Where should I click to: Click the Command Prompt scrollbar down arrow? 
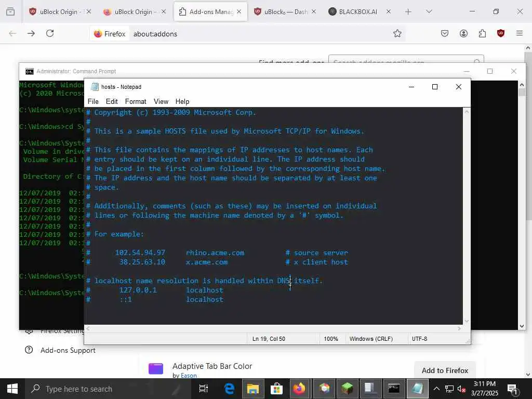(522, 326)
